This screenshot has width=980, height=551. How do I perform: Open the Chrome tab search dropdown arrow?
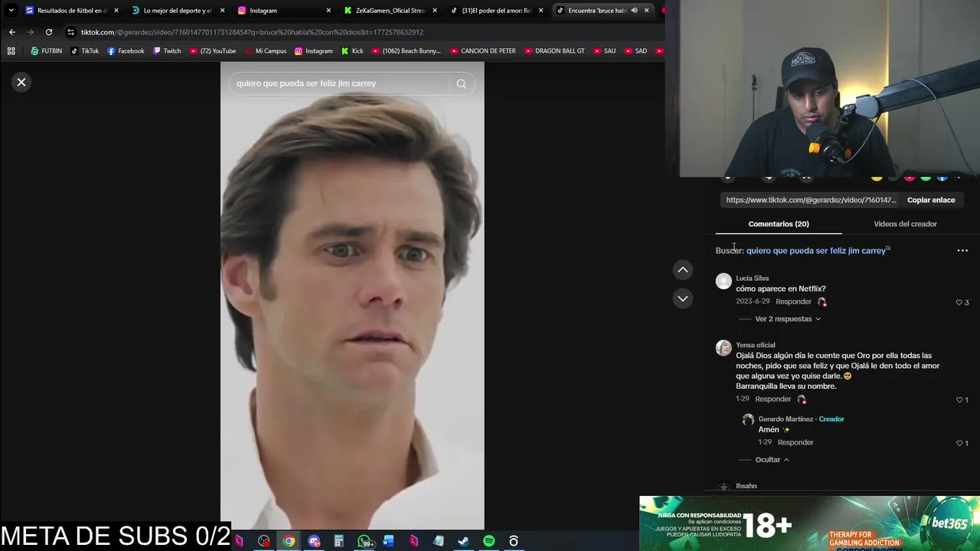[x=11, y=11]
